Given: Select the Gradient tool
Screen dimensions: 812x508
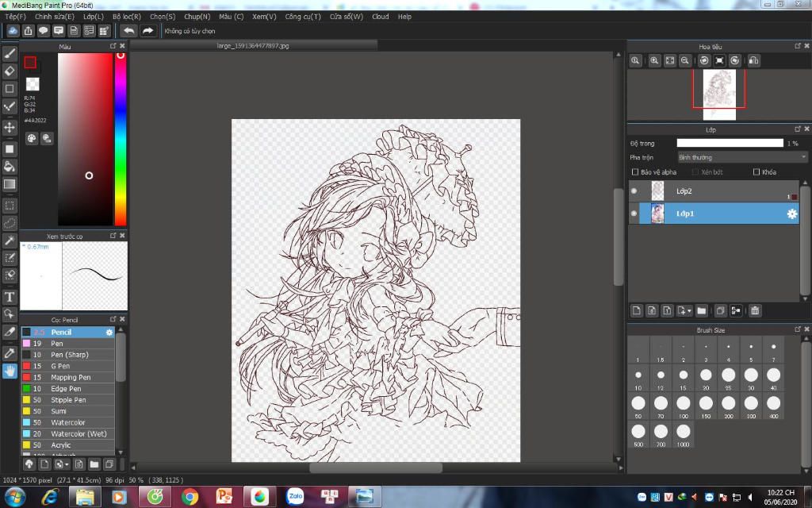Looking at the screenshot, I should click(10, 184).
